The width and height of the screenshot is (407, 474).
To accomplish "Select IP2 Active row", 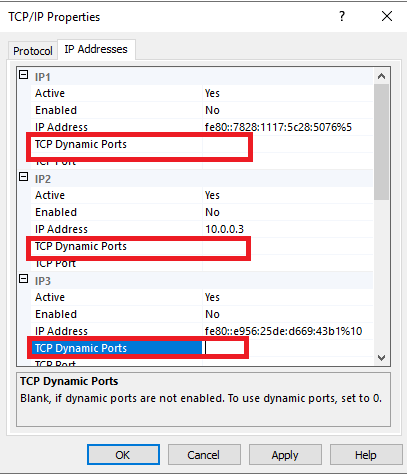I will 202,195.
